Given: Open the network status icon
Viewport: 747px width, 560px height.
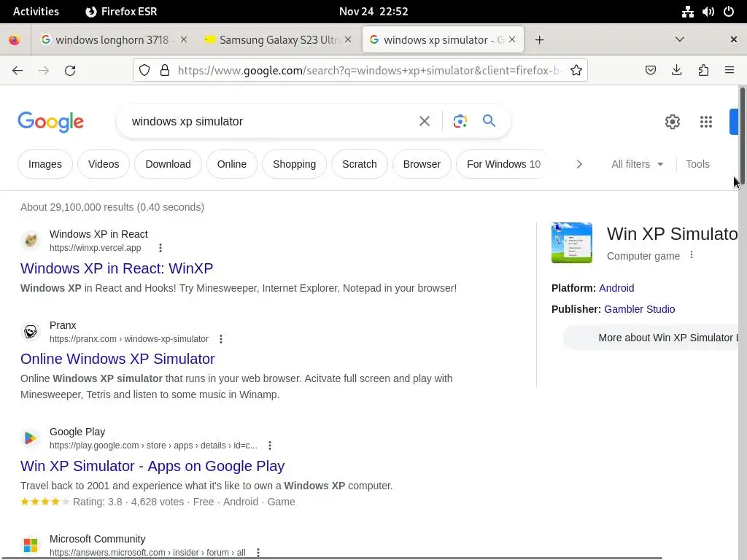Looking at the screenshot, I should 687,12.
